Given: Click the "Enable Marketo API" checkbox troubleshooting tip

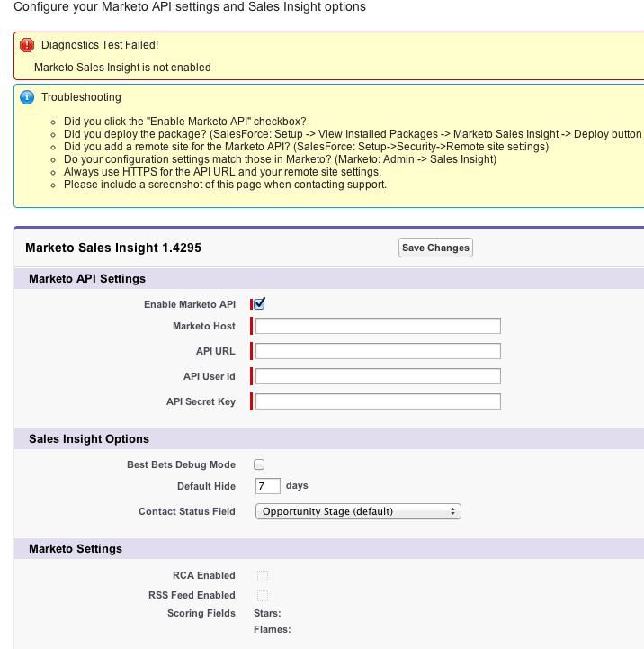Looking at the screenshot, I should (x=185, y=122).
